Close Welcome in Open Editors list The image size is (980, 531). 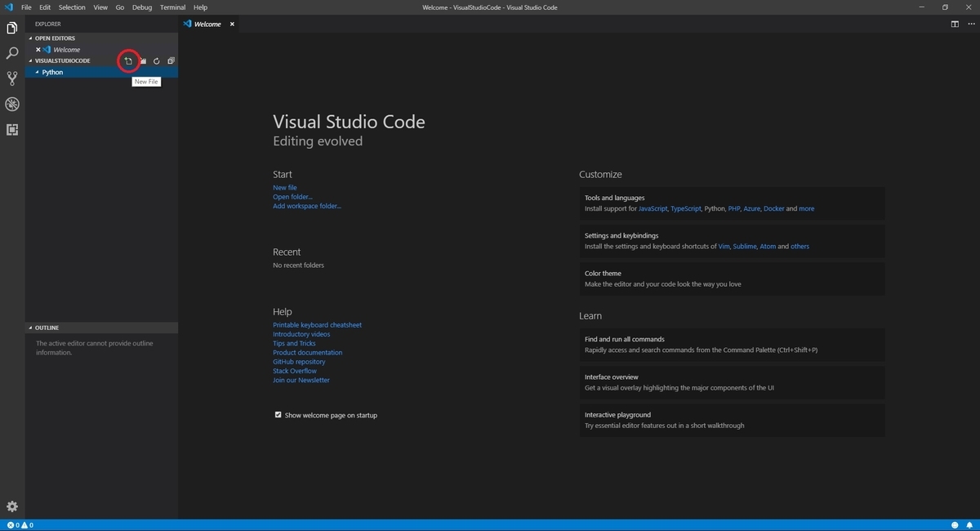pos(38,50)
